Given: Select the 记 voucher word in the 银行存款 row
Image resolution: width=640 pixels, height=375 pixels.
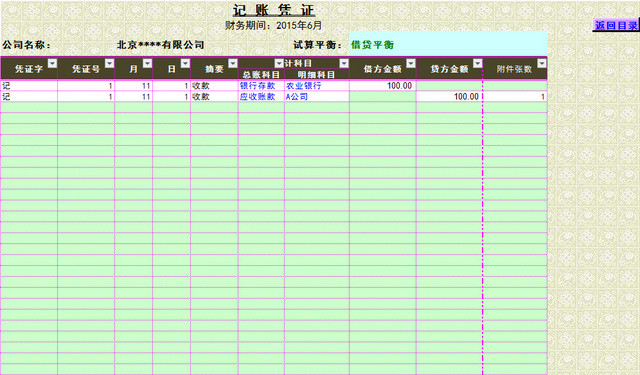Looking at the screenshot, I should 29,86.
